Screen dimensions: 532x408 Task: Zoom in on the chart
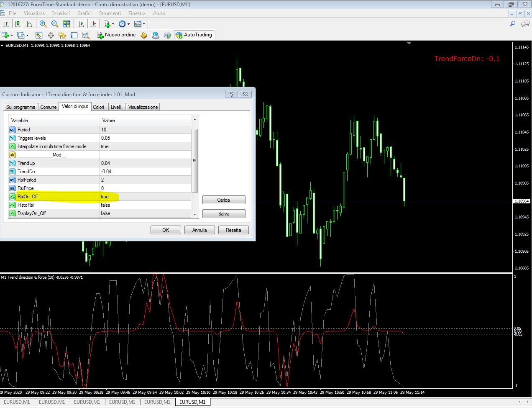coord(43,24)
